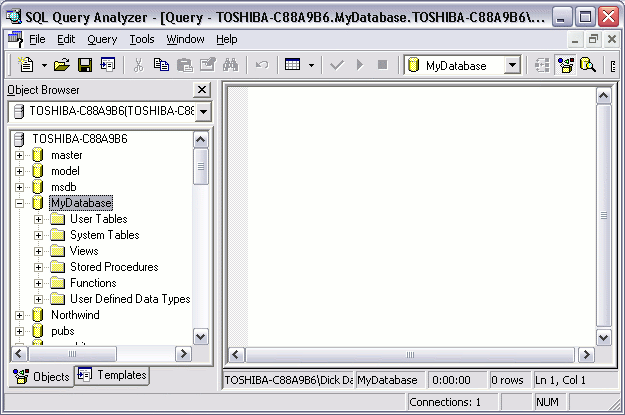Image resolution: width=625 pixels, height=415 pixels.
Task: Click Object Browser scroll down arrow
Action: click(200, 337)
